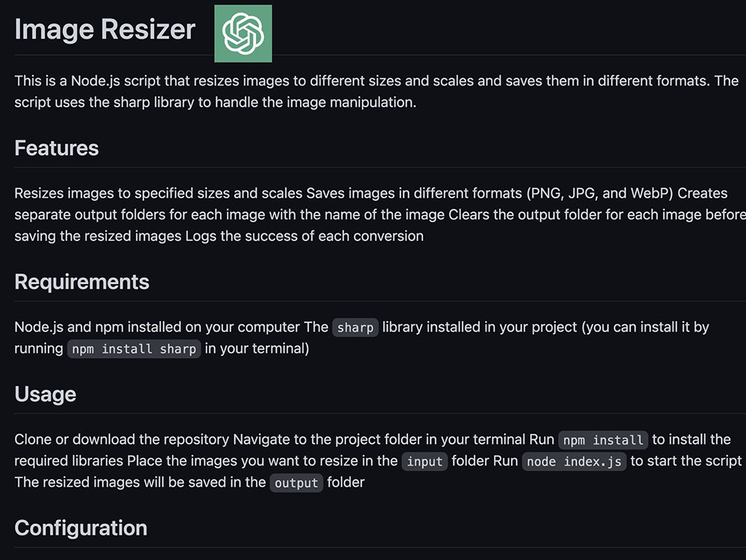Click "Clone or download the repository" text
Viewport: 746px width, 560px height.
[x=122, y=439]
